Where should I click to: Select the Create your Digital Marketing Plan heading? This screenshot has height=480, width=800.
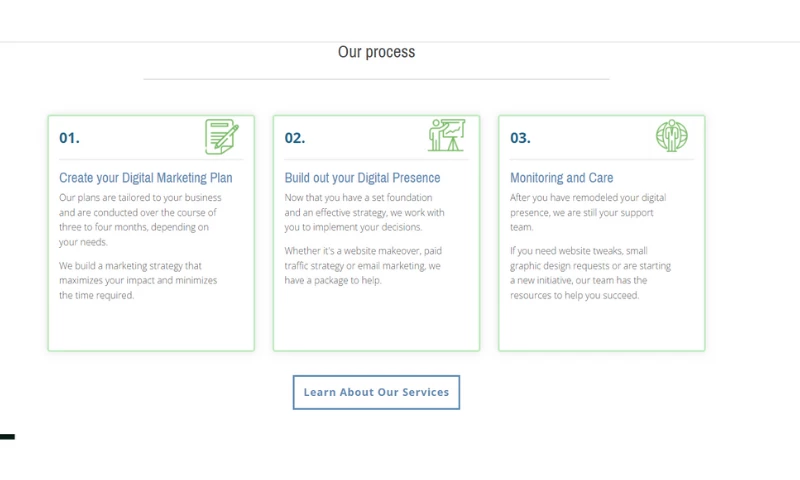(145, 178)
